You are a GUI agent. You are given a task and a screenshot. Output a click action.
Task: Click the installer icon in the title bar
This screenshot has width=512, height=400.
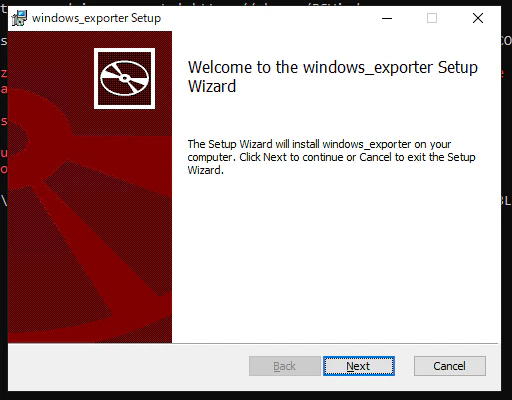point(19,18)
